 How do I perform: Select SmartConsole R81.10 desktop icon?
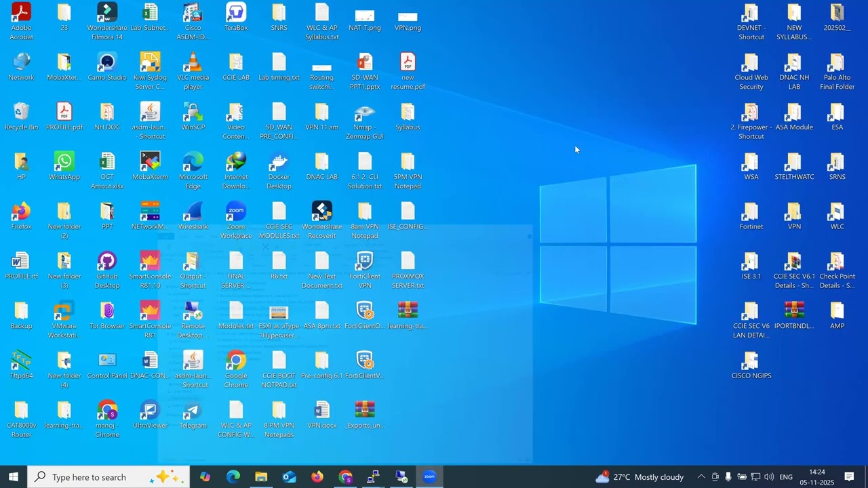[x=150, y=270]
